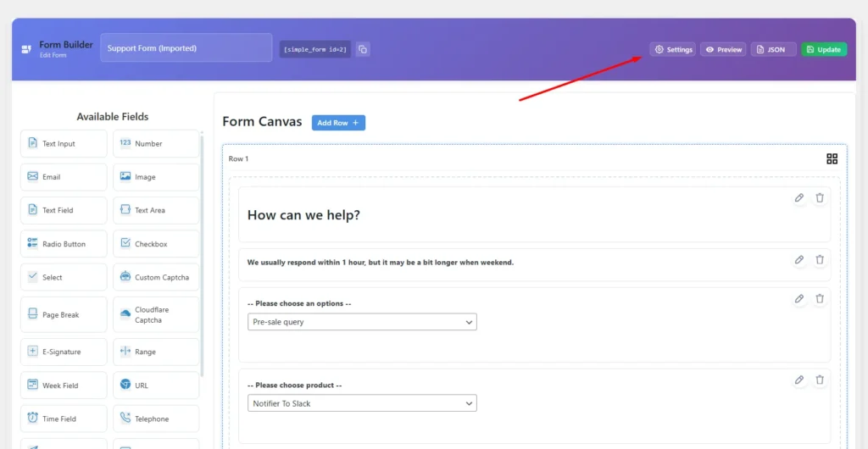Edit the form name input field
The height and width of the screenshot is (449, 868).
point(186,48)
